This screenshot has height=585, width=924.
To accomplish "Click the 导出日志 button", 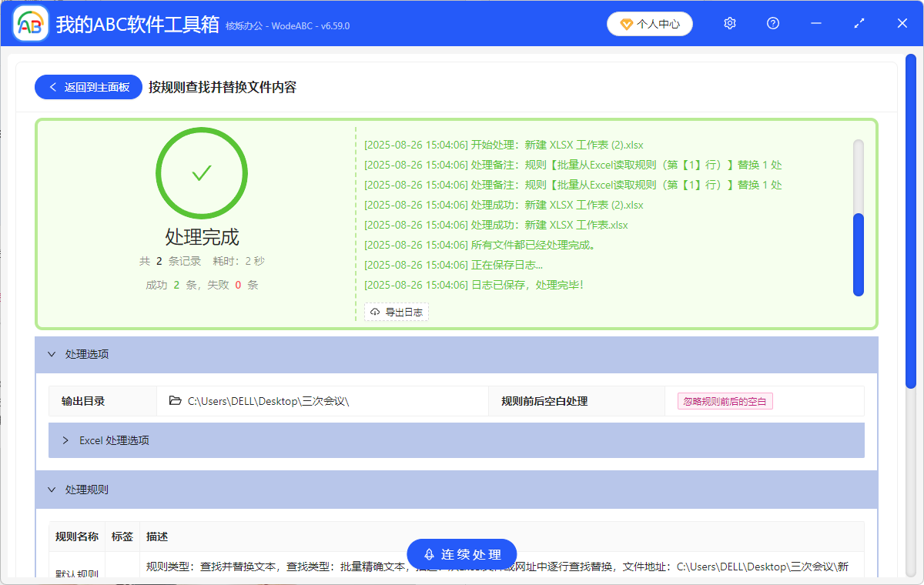I will point(396,312).
